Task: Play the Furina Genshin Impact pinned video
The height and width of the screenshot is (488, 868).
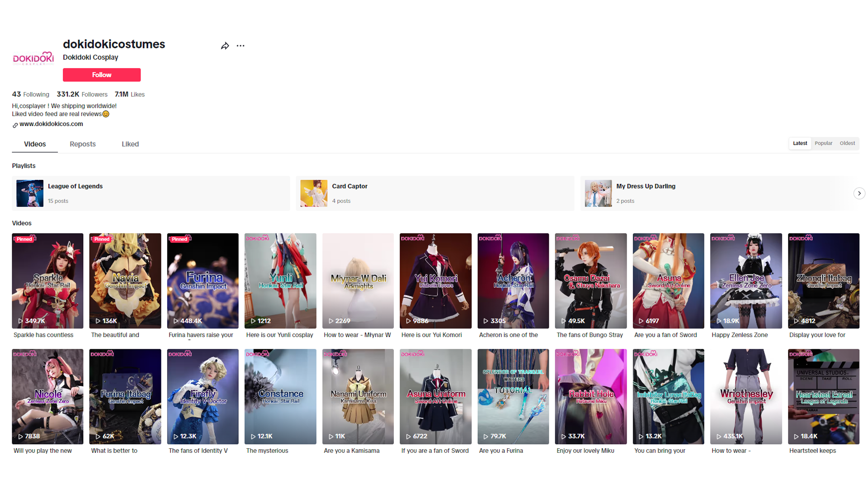Action: (x=203, y=281)
